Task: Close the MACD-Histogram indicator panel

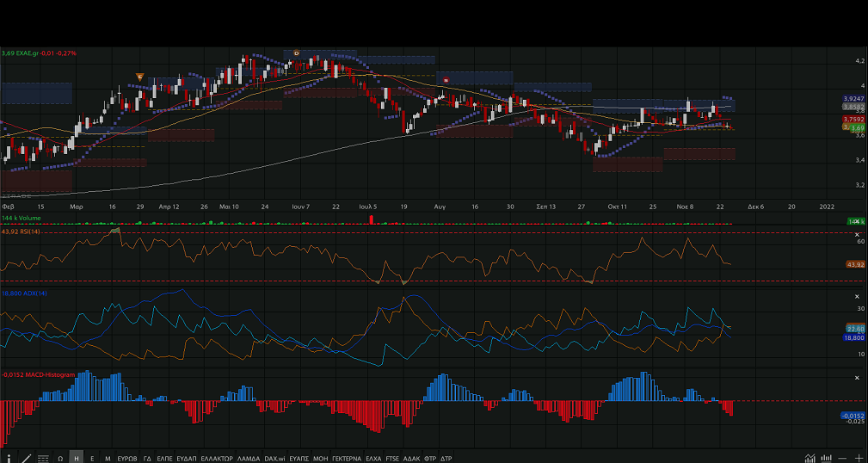Action: (x=857, y=378)
